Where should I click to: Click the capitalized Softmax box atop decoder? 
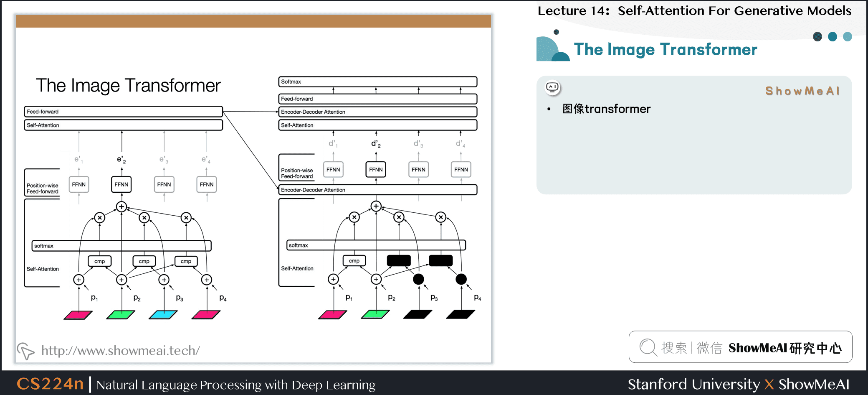378,82
